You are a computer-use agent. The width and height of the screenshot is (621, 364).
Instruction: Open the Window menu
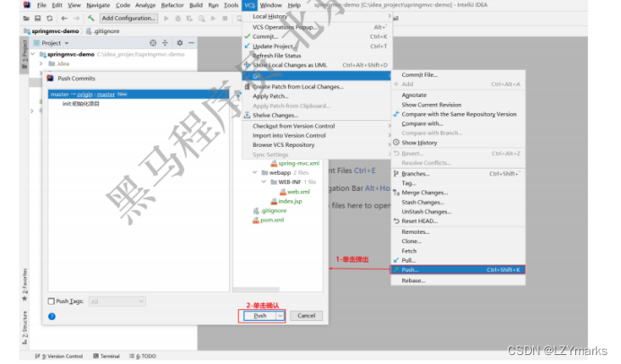[x=271, y=5]
